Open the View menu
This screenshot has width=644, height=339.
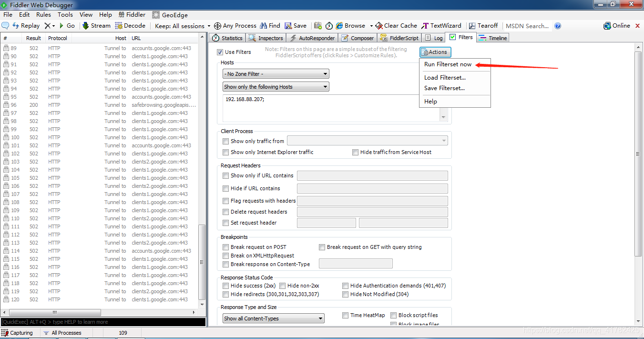[86, 15]
